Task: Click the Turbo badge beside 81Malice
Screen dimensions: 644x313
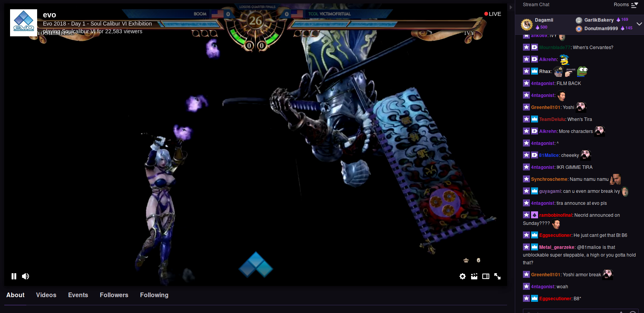Action: click(535, 155)
